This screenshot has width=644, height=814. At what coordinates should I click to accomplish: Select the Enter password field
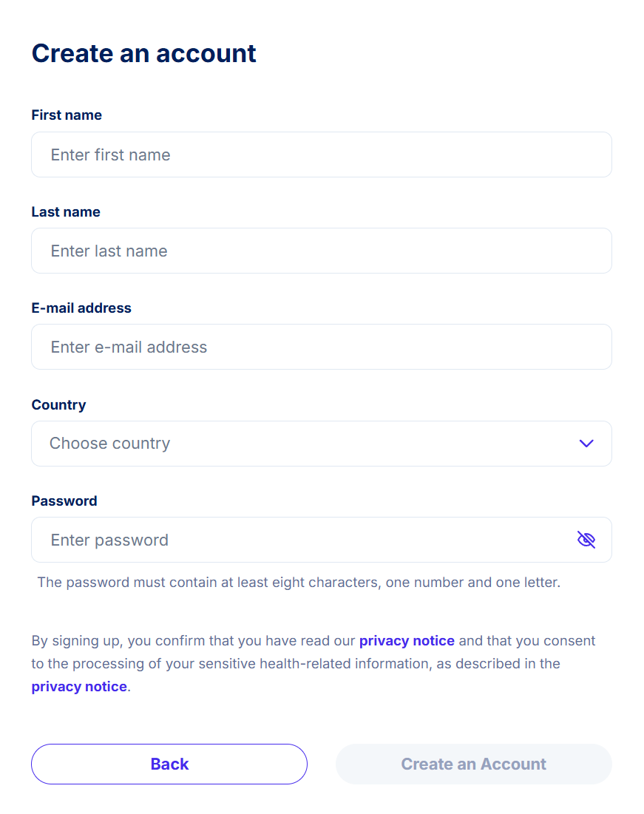(322, 540)
